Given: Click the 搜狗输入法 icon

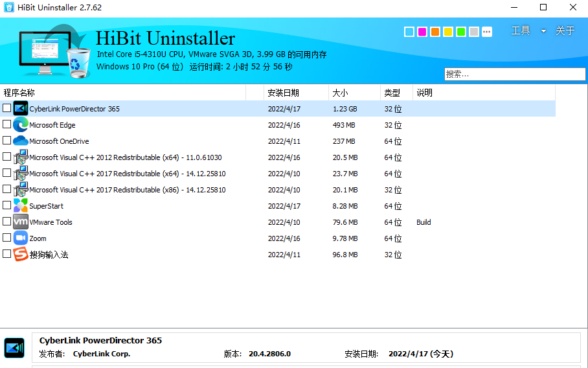Looking at the screenshot, I should click(21, 254).
